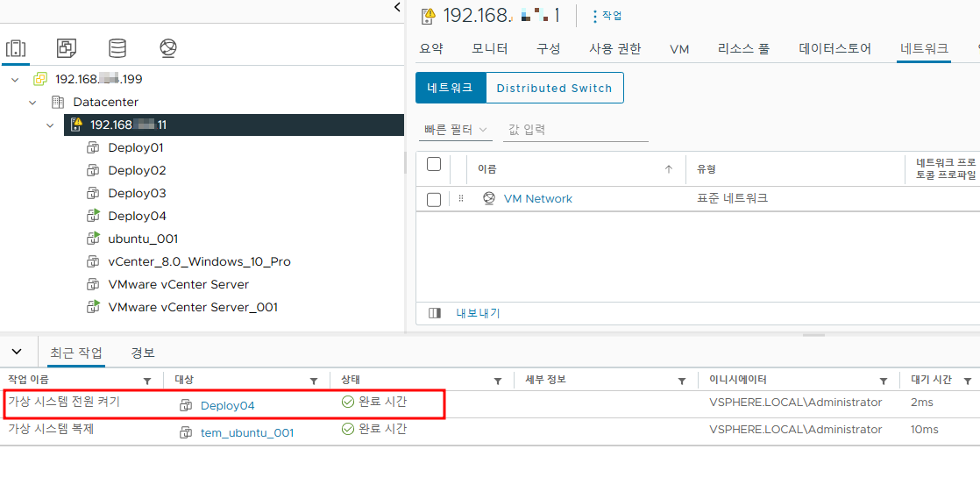Collapse the left navigation pane arrow

[x=397, y=7]
